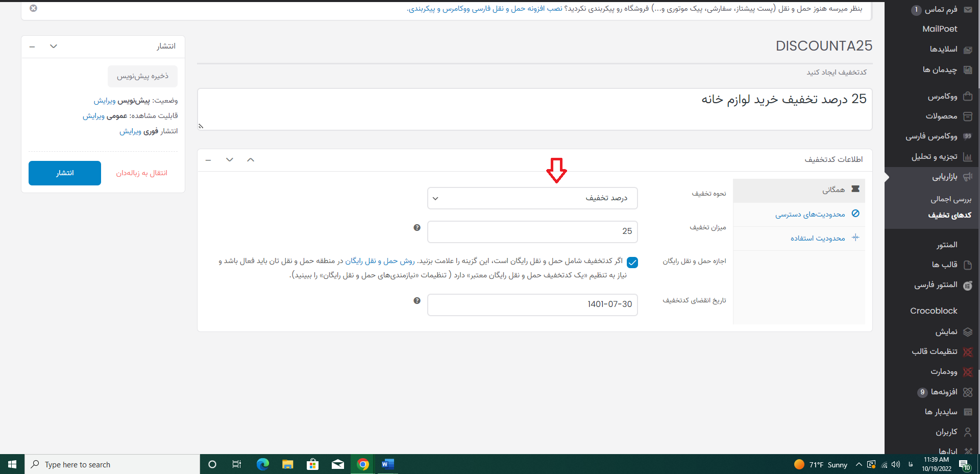Viewport: 980px width, 474px height.
Task: Click the blue Publish (انتشار) button
Action: [x=65, y=173]
